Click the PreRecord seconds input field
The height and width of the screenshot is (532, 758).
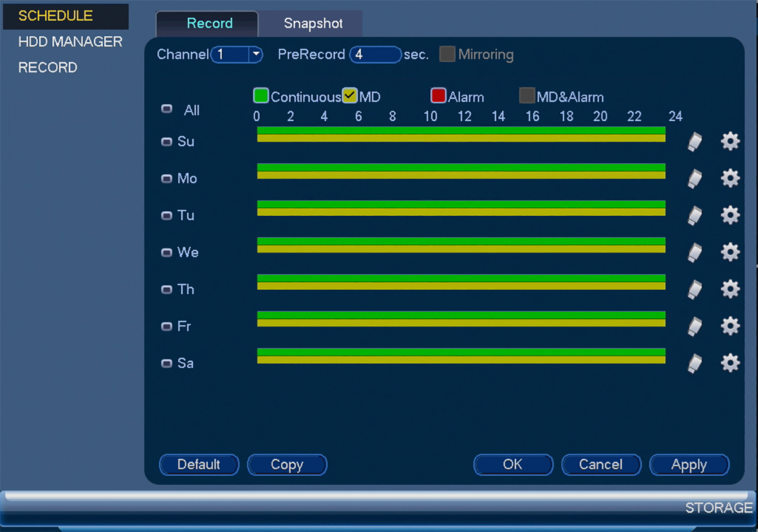point(375,54)
